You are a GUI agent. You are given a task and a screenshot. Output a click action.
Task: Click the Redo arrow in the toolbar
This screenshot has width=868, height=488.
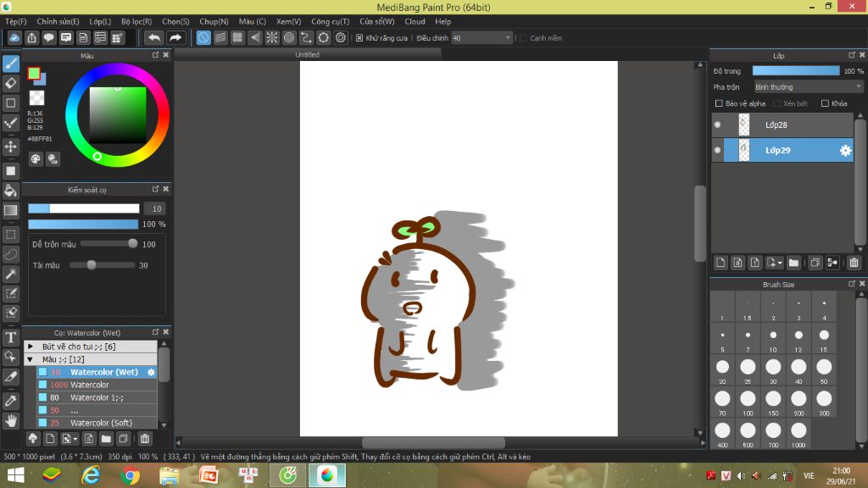tap(175, 37)
